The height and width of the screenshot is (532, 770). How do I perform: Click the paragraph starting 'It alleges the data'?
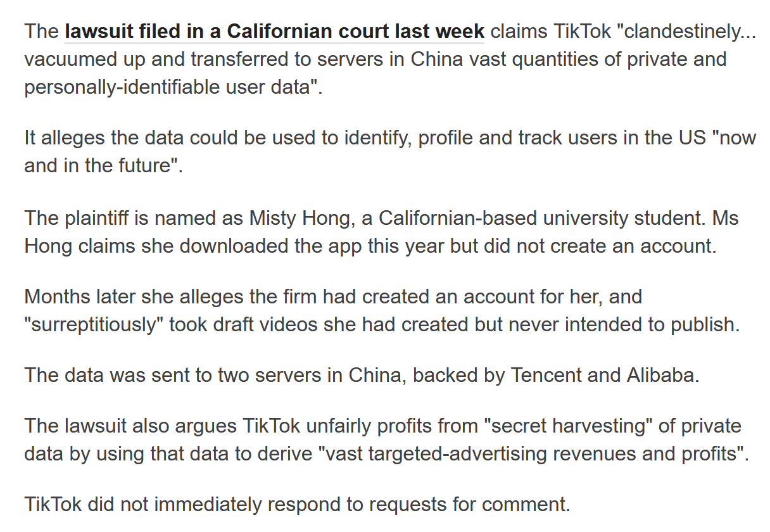click(390, 151)
